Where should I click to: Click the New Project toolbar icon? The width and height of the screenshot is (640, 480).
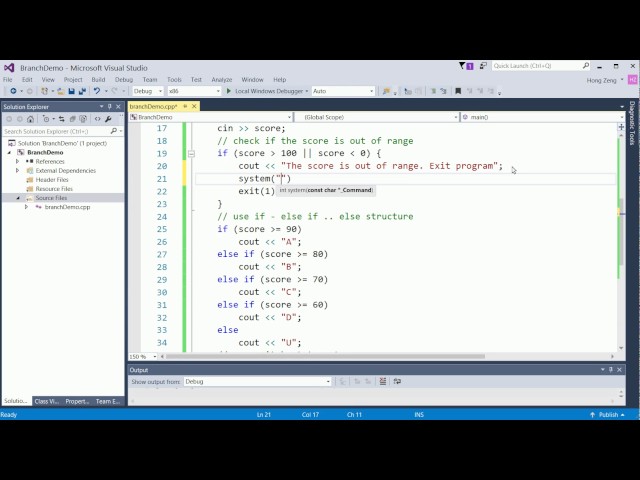click(x=44, y=91)
